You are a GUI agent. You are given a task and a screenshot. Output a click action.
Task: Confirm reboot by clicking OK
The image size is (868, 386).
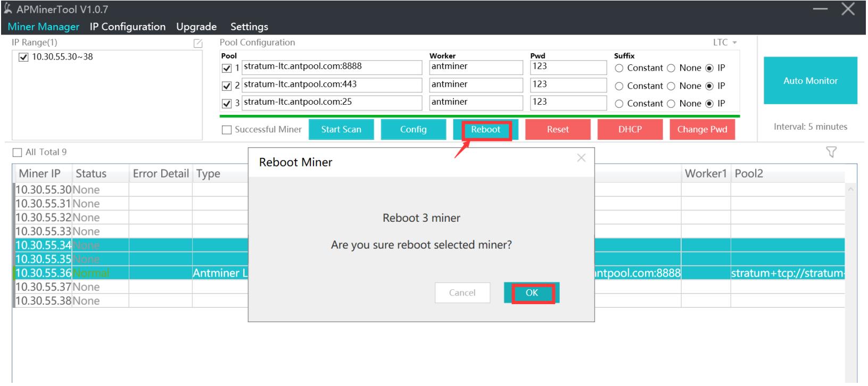532,293
